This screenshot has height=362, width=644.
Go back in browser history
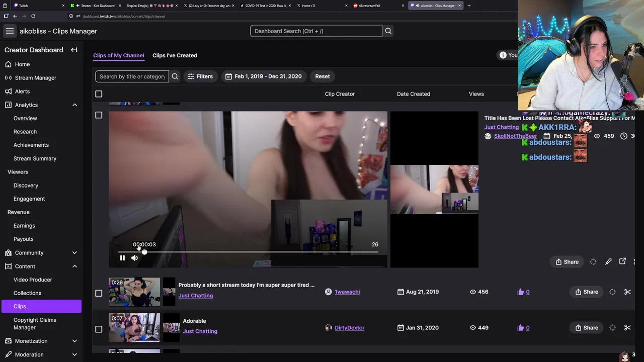tap(15, 16)
